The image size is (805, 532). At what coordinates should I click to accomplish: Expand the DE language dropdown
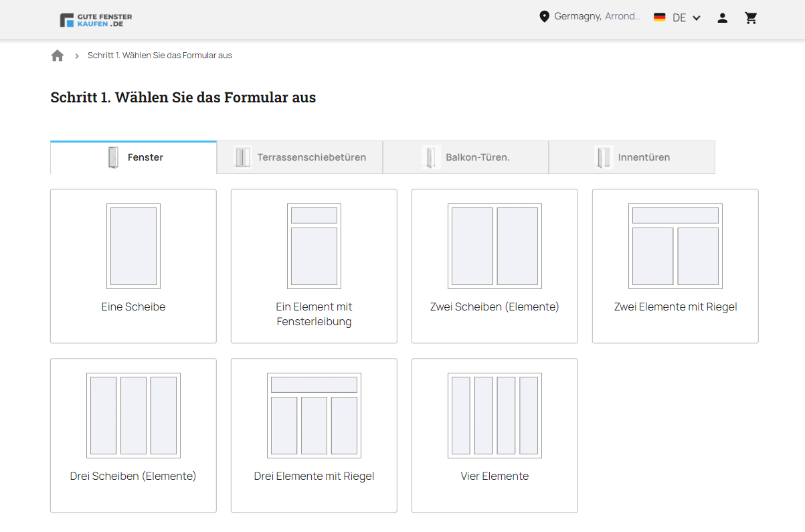pos(687,18)
